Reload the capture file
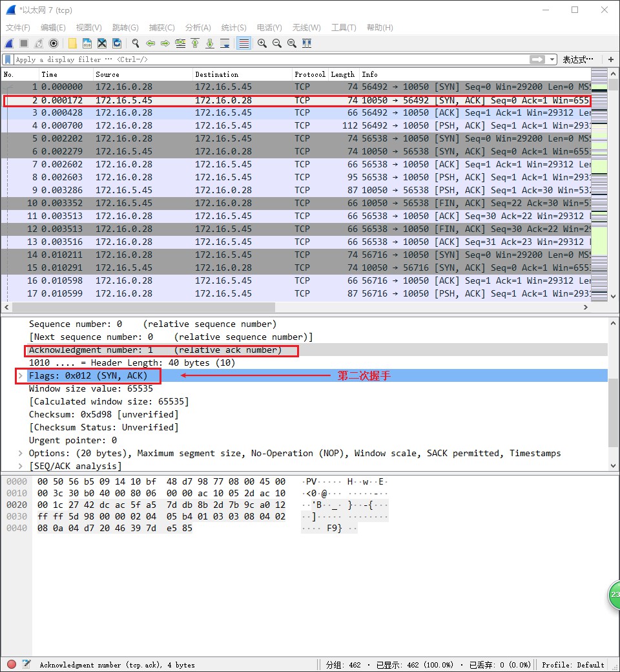Screen dimensions: 620x672 coord(116,43)
